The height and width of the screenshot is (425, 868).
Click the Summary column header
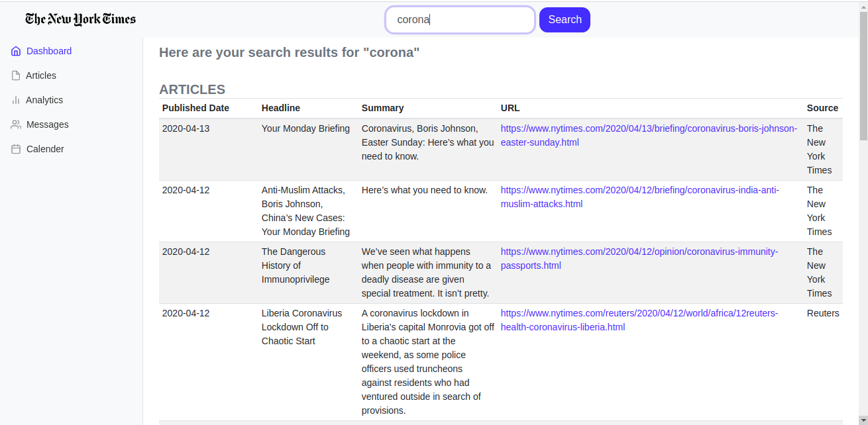click(382, 108)
